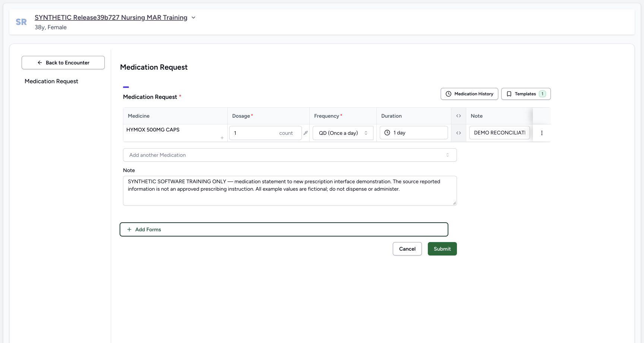Select Medication Request in the sidebar
Image resolution: width=644 pixels, height=343 pixels.
(51, 81)
